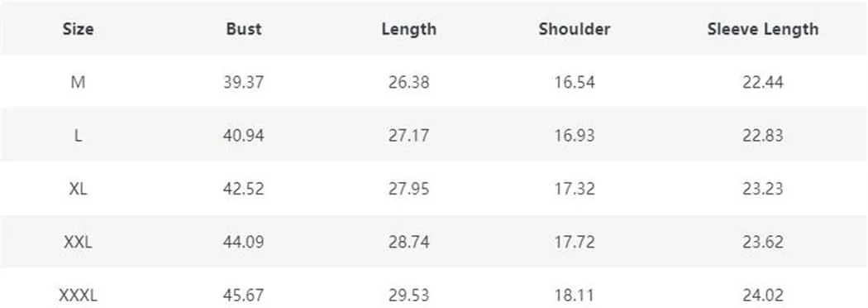
Task: Select the 24.02 sleeve length value
Action: point(762,295)
